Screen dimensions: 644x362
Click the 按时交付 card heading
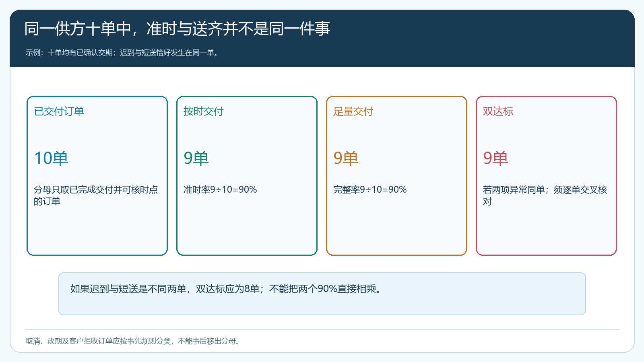pyautogui.click(x=203, y=111)
